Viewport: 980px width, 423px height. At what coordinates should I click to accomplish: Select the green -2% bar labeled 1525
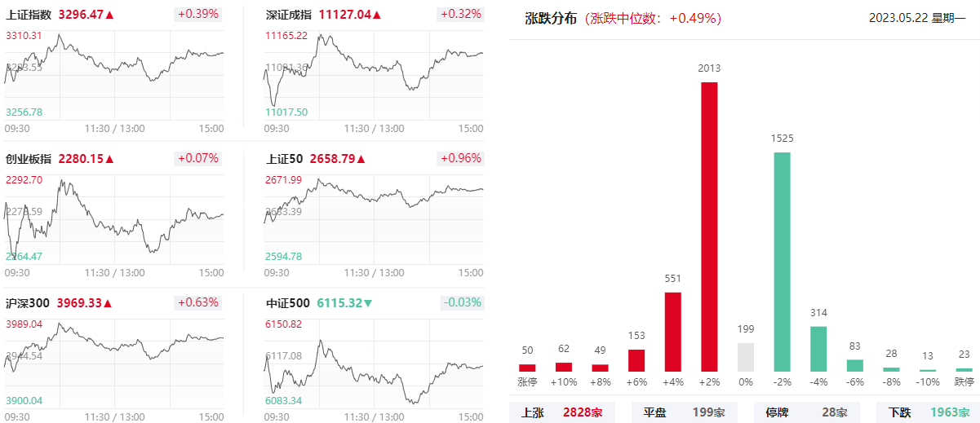[x=783, y=262]
